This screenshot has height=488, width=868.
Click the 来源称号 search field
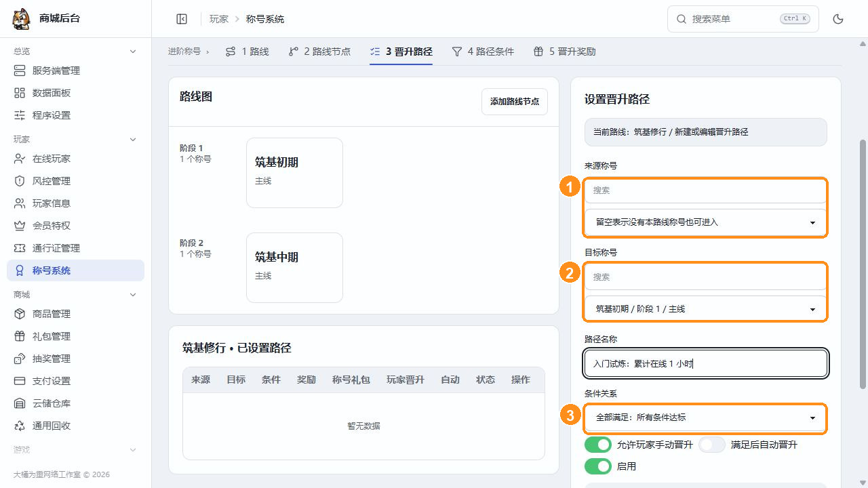pos(705,190)
